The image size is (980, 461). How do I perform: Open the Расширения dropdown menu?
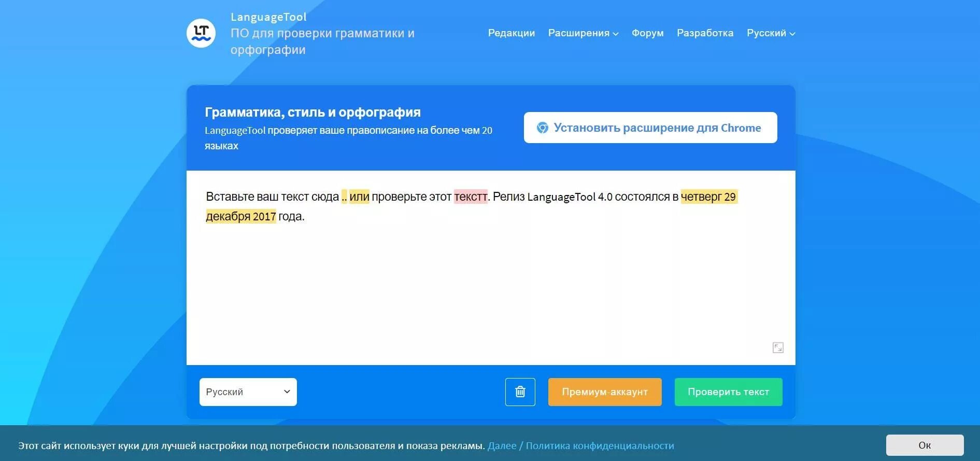(x=583, y=33)
